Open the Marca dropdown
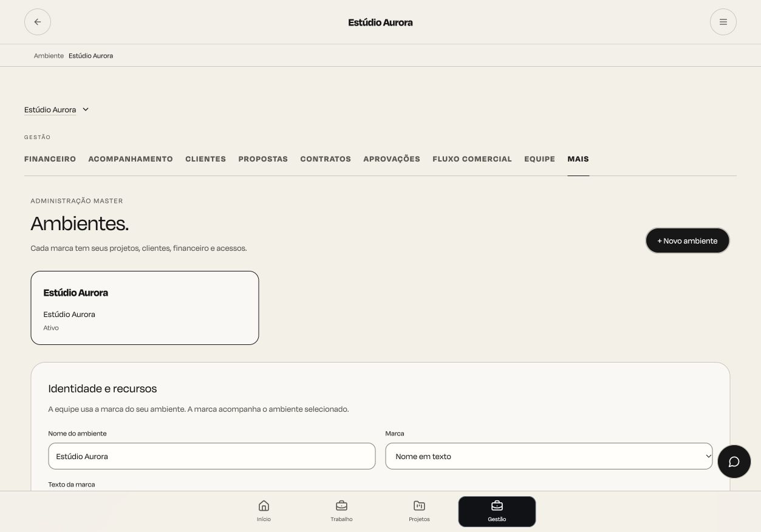The height and width of the screenshot is (532, 761). 549,456
